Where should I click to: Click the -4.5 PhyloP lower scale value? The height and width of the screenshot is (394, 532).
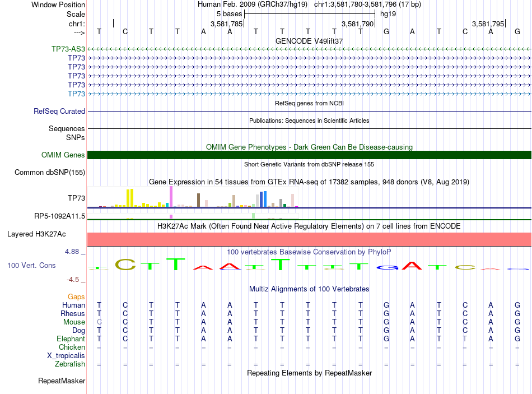(73, 280)
